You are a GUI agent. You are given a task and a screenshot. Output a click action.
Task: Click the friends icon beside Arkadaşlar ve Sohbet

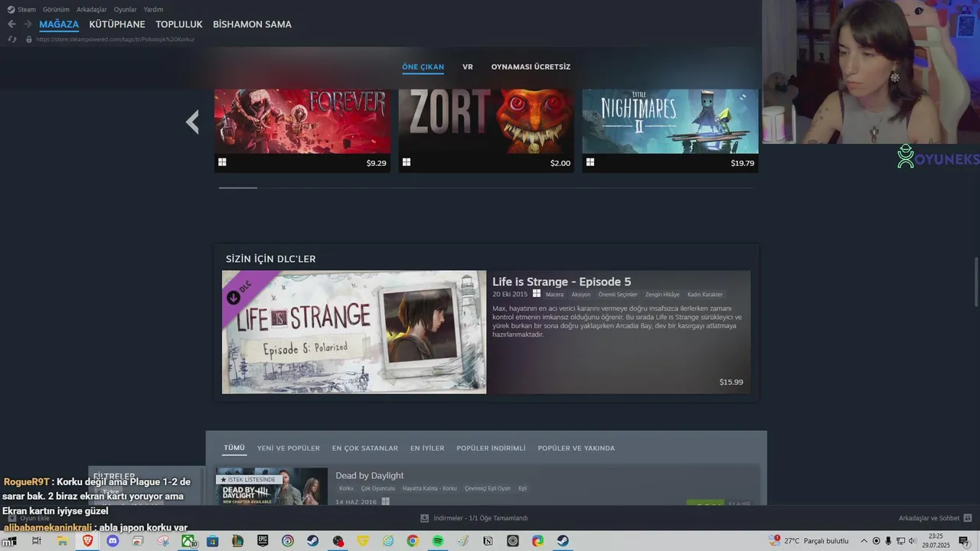pyautogui.click(x=968, y=518)
